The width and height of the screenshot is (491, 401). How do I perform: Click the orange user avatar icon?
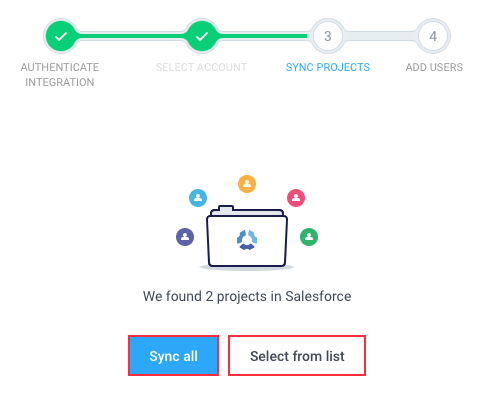coord(247,184)
